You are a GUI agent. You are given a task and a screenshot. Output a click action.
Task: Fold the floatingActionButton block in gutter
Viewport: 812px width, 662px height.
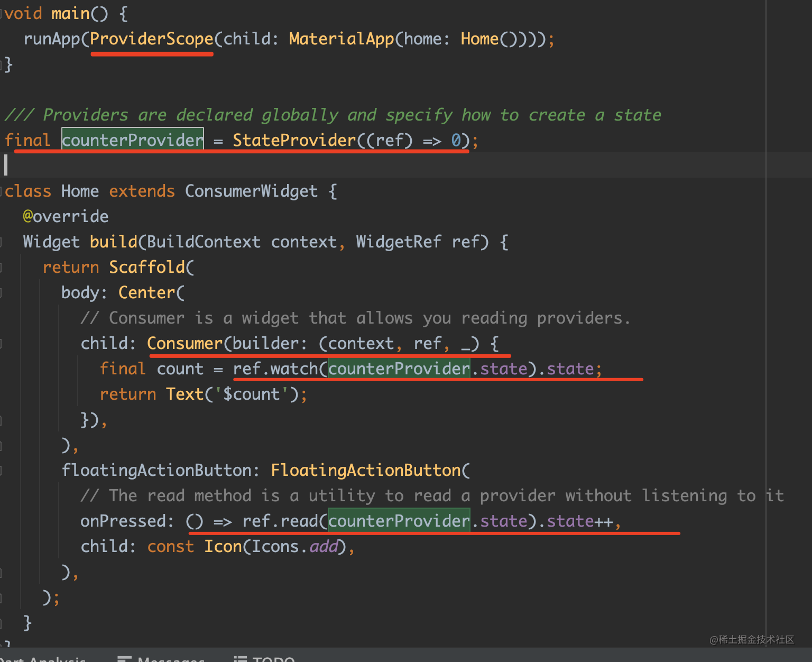coord(2,471)
